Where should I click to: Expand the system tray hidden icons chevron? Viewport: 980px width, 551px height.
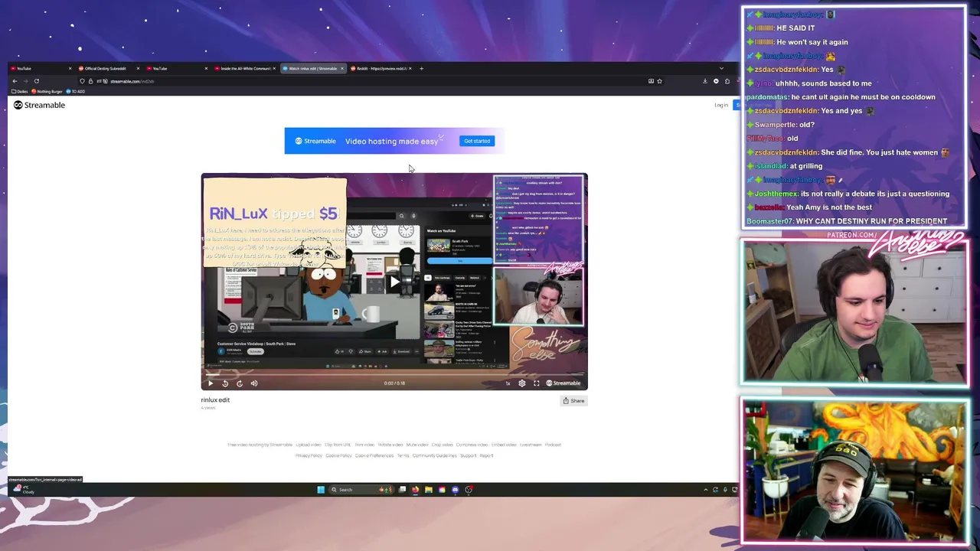coord(706,490)
